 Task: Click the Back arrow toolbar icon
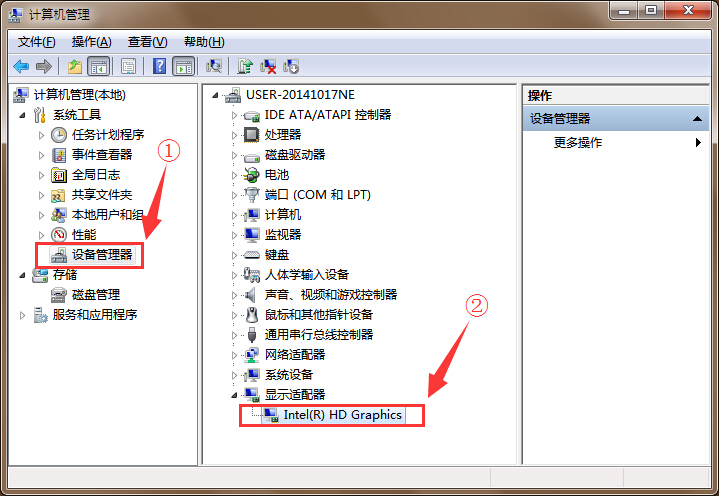(21, 67)
